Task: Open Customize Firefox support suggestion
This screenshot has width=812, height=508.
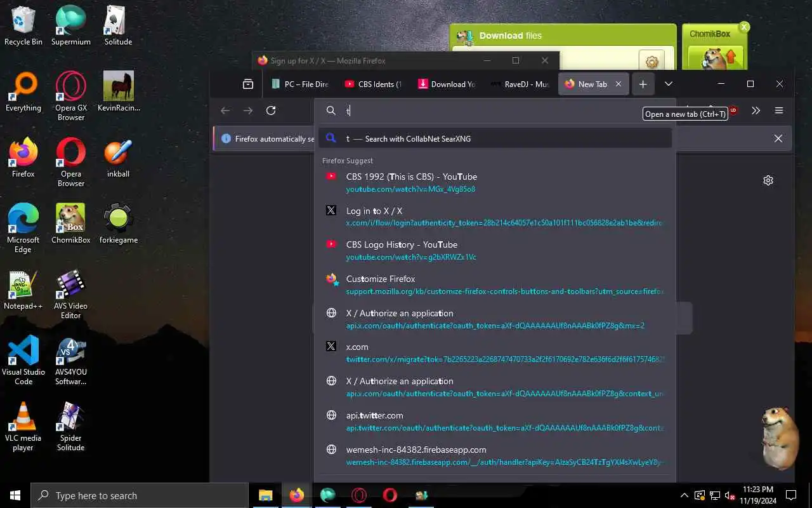Action: point(495,284)
